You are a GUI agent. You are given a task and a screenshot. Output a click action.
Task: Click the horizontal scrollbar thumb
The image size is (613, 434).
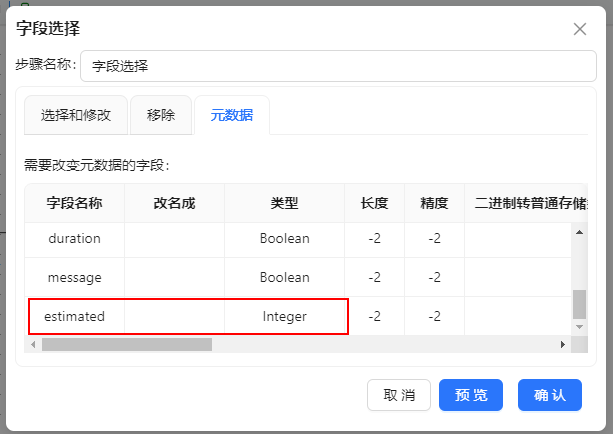tap(126, 344)
